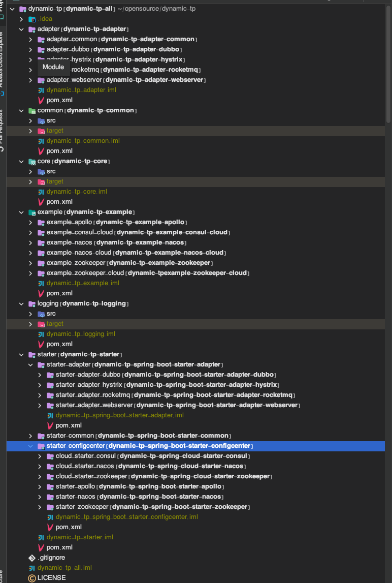Select dynamic-tp-all.iml file
This screenshot has height=583, width=392.
64,568
